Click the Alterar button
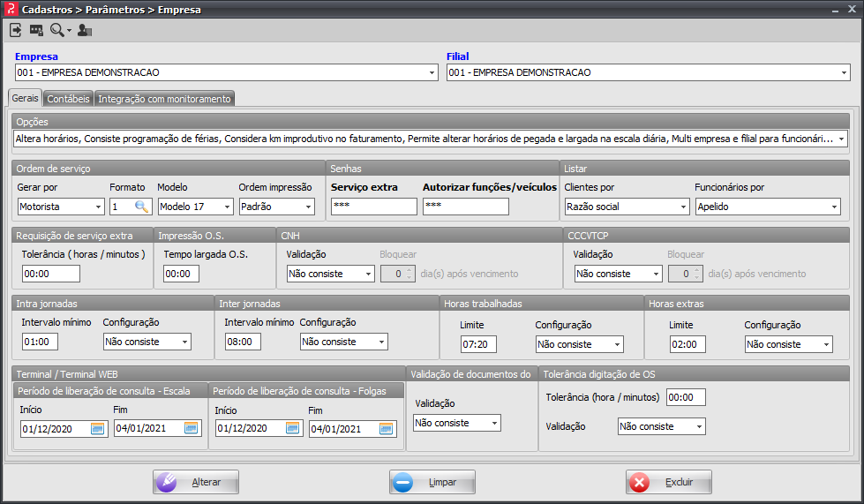Viewport: 864px width, 504px height. (x=196, y=482)
